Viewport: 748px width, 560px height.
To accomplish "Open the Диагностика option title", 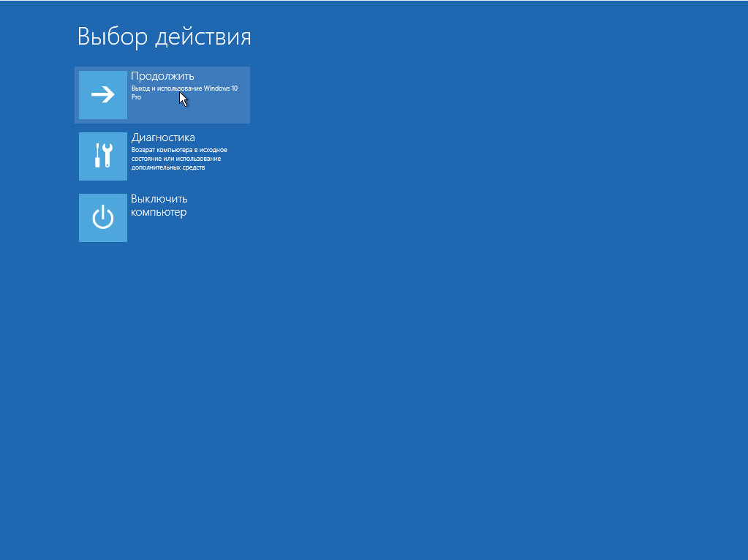I will 162,137.
